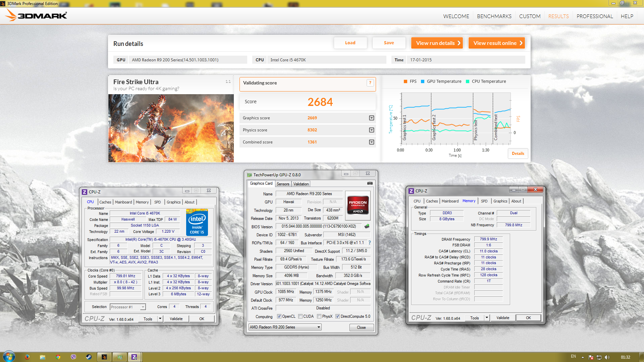Open Windows Explorer from the taskbar
The height and width of the screenshot is (362, 644).
pos(43,357)
